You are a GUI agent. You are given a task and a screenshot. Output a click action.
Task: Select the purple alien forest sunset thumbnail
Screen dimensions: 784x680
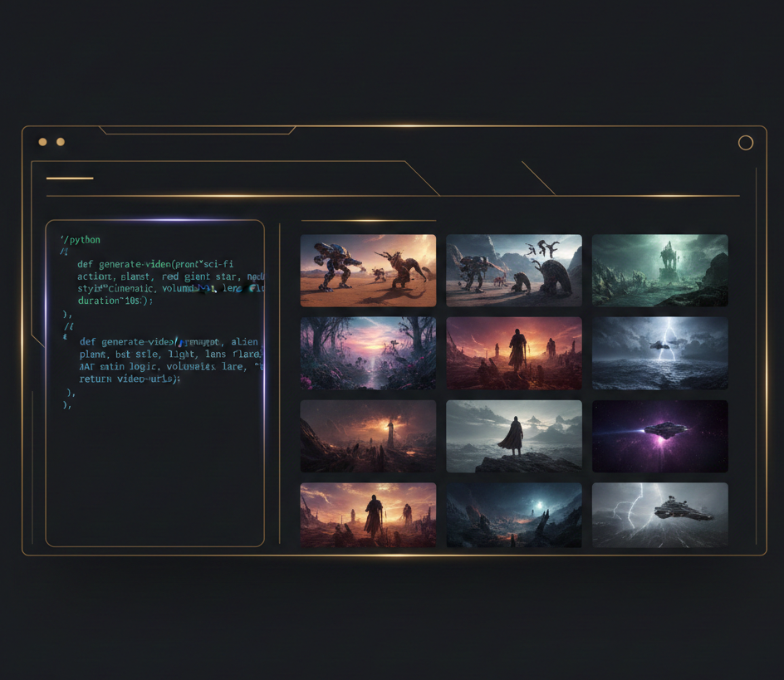368,353
